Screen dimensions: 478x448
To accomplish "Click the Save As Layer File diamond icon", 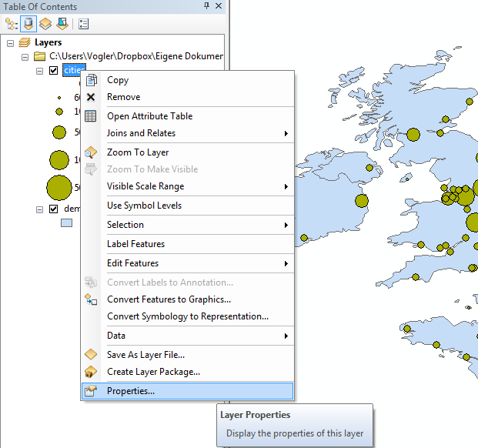I will point(91,354).
